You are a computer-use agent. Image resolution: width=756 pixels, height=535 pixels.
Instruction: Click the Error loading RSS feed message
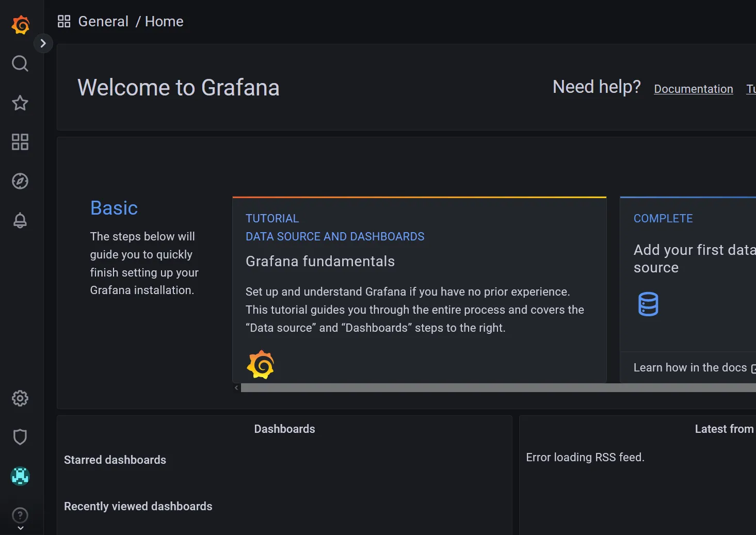pos(585,457)
